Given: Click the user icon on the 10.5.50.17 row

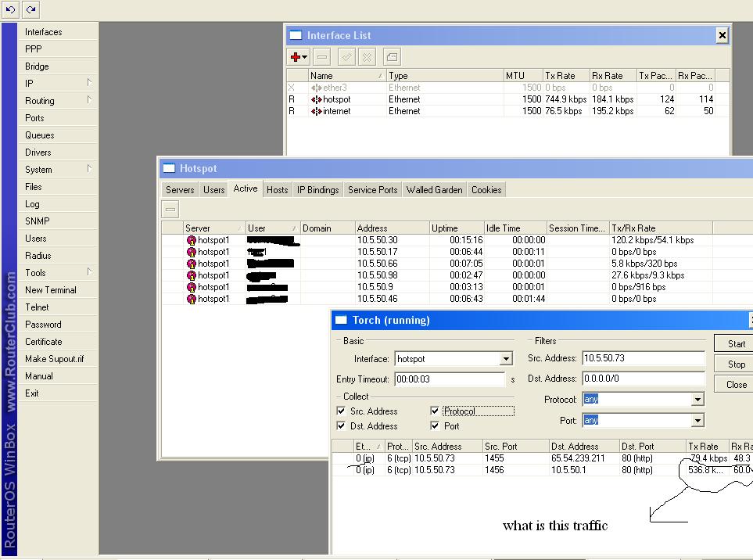Looking at the screenshot, I should coord(191,252).
